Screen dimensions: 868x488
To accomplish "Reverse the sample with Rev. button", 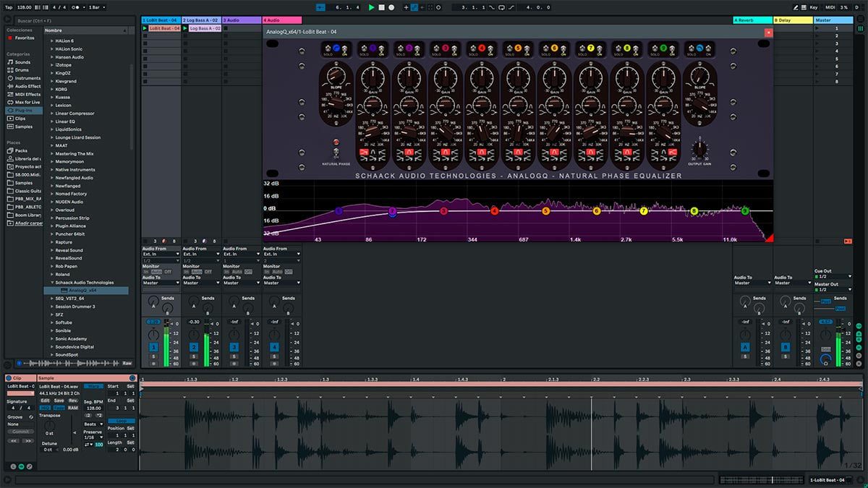I will click(x=73, y=401).
